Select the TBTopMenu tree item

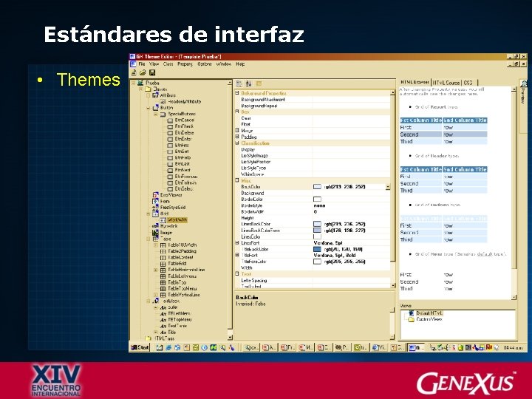click(x=180, y=320)
